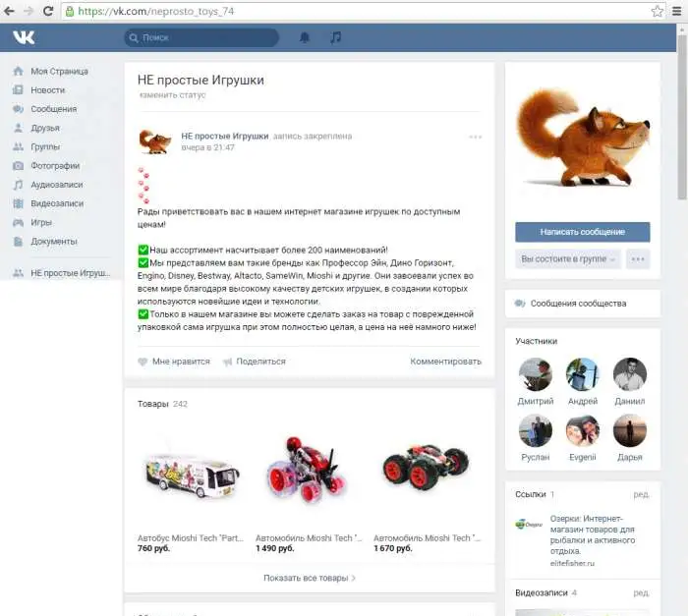Expand the Вы состоите в группе dropdown
The width and height of the screenshot is (688, 616).
[x=568, y=258]
